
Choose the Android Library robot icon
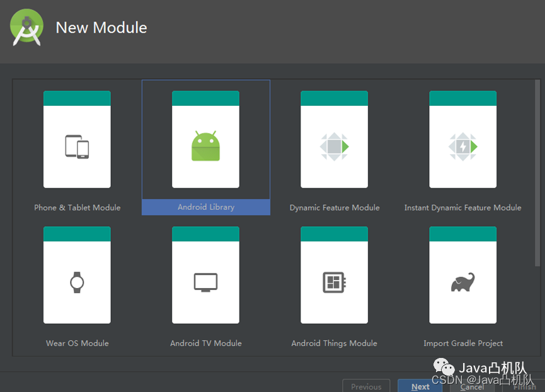(205, 146)
